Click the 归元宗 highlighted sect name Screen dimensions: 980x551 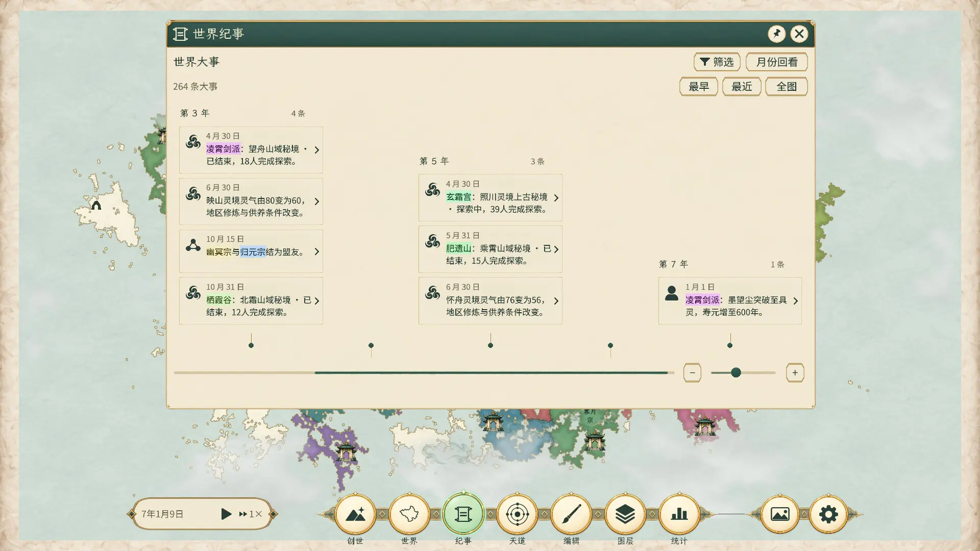click(253, 252)
